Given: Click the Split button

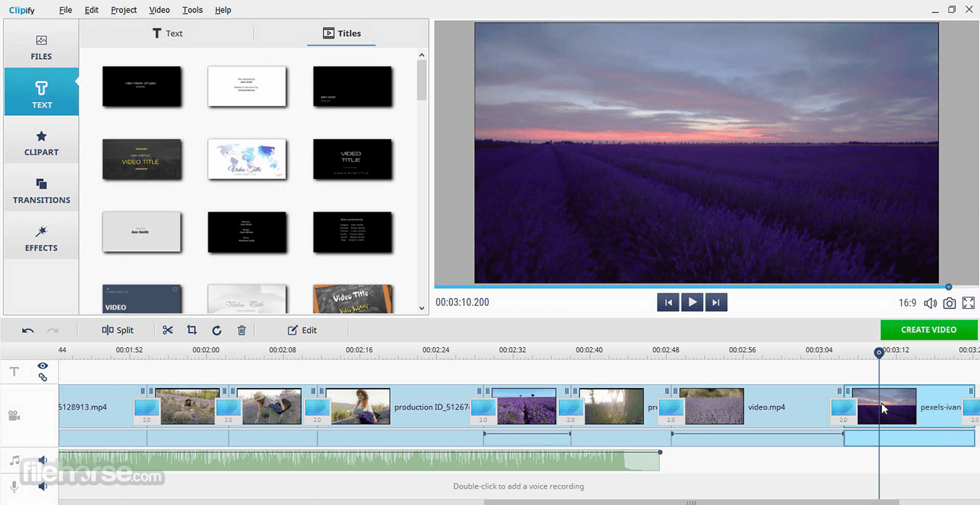Looking at the screenshot, I should [118, 330].
